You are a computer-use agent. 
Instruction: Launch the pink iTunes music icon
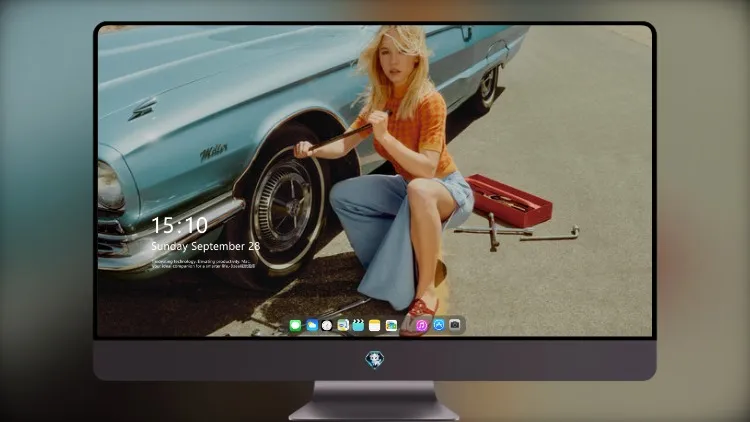point(422,325)
